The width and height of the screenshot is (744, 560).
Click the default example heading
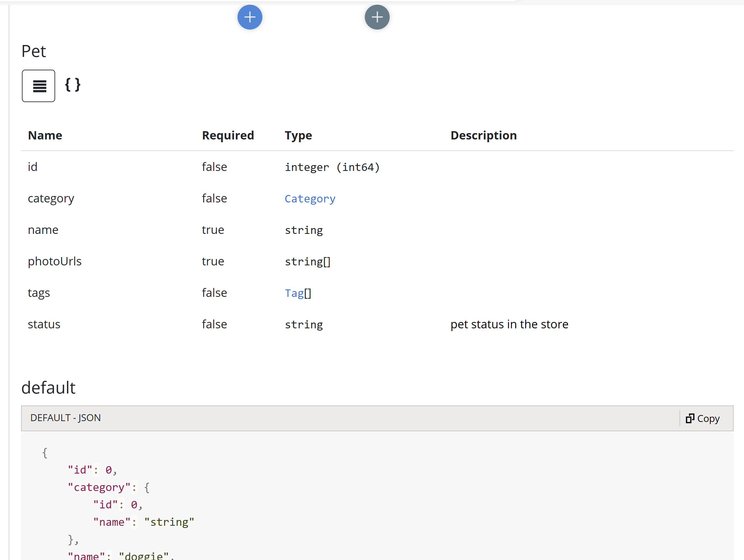pos(48,387)
